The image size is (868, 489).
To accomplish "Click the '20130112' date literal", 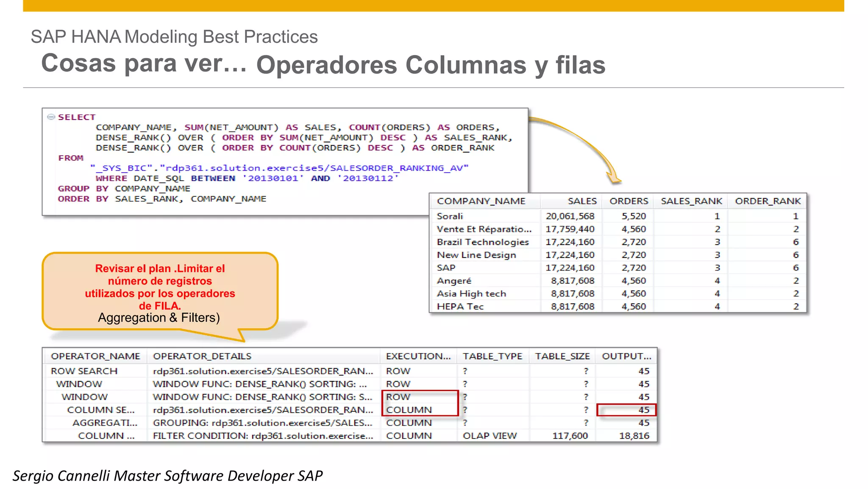I will coord(368,178).
